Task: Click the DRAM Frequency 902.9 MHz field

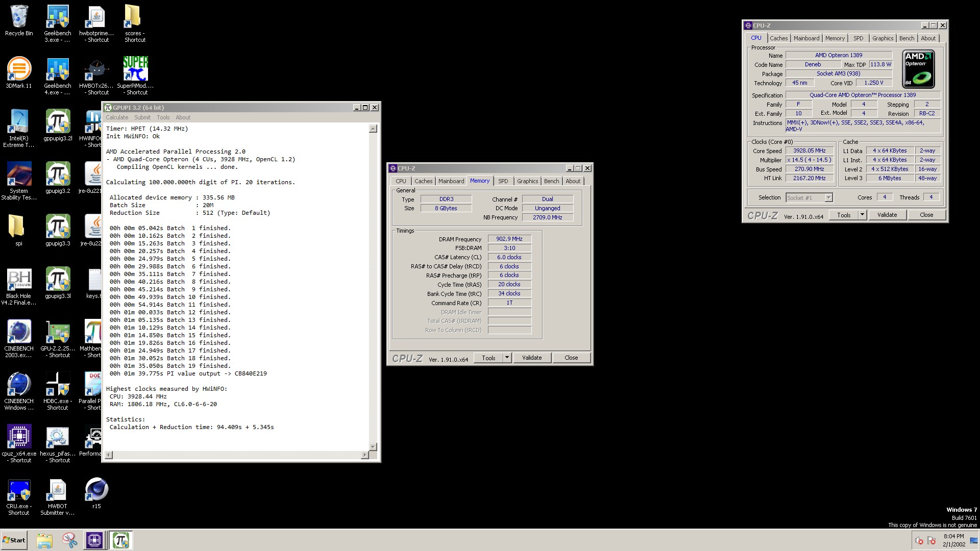Action: (x=509, y=239)
